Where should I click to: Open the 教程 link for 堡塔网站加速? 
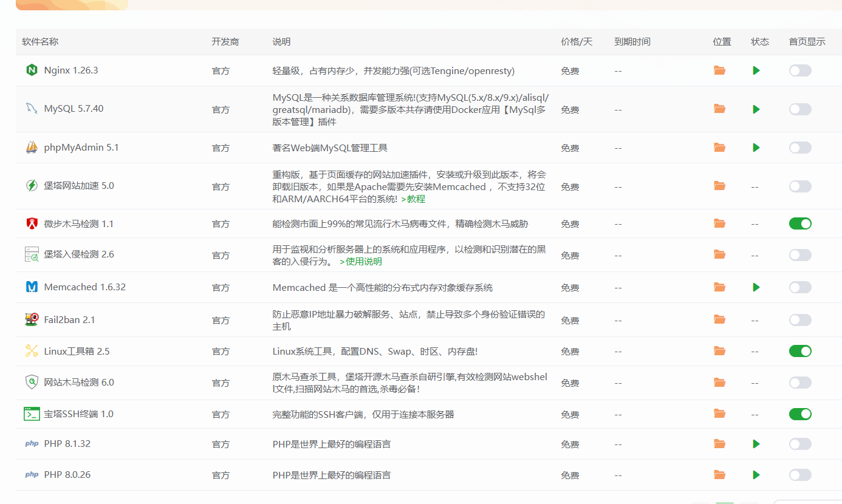point(413,199)
